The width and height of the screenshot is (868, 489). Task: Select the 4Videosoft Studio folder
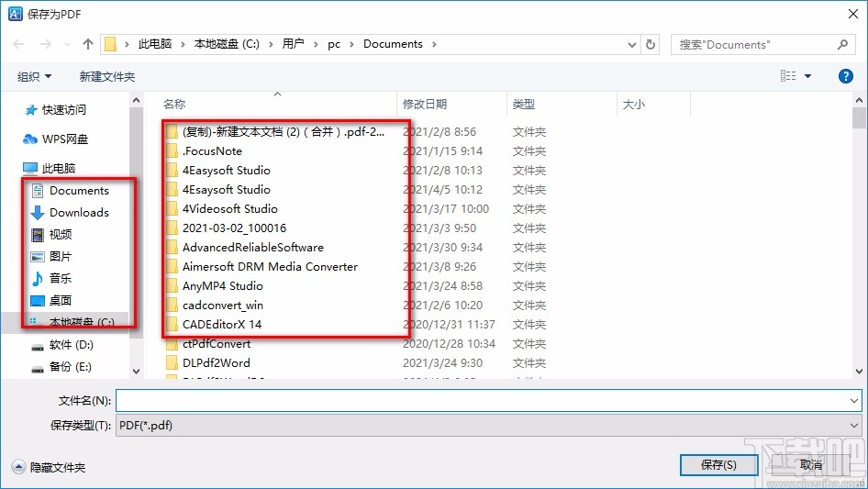coord(222,209)
